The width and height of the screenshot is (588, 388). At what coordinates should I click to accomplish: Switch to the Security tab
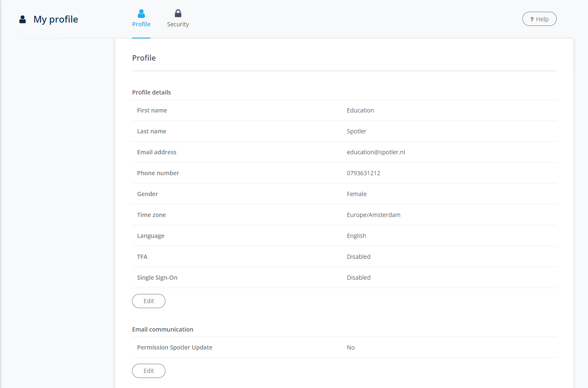[178, 24]
